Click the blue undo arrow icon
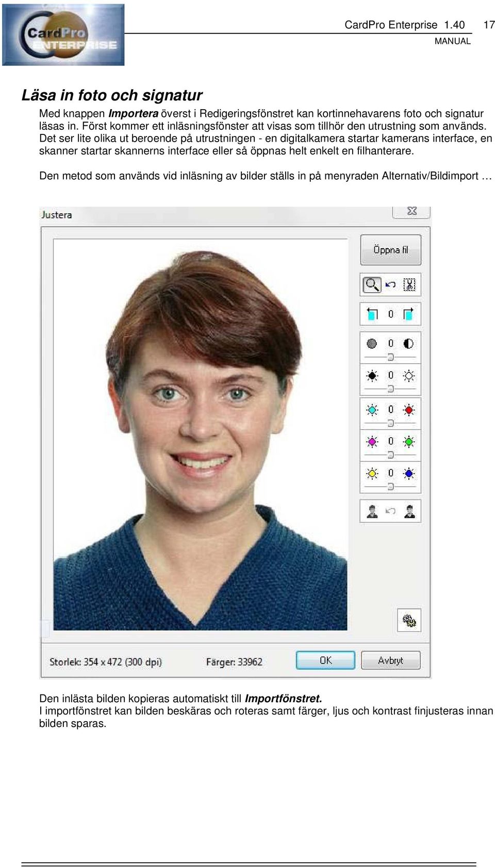 391,284
